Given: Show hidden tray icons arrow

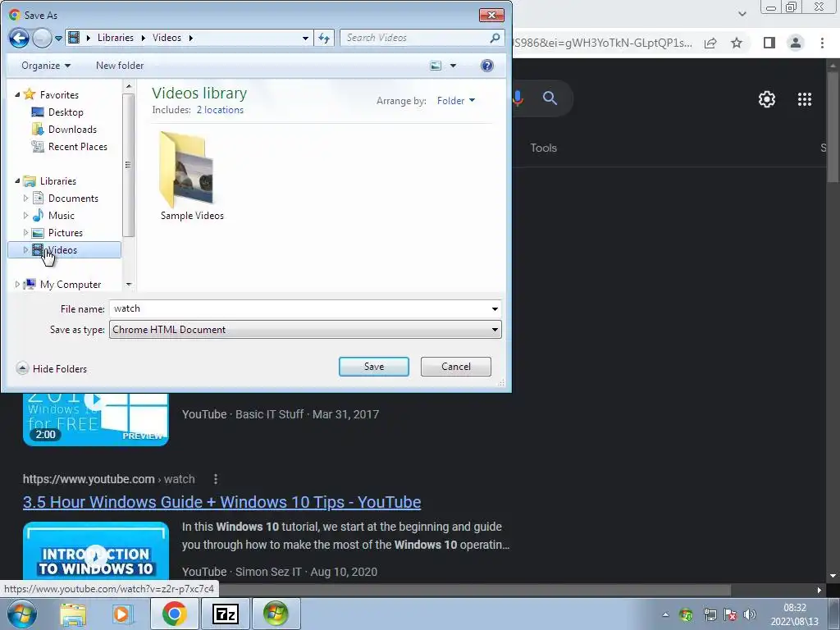Looking at the screenshot, I should click(x=665, y=614).
